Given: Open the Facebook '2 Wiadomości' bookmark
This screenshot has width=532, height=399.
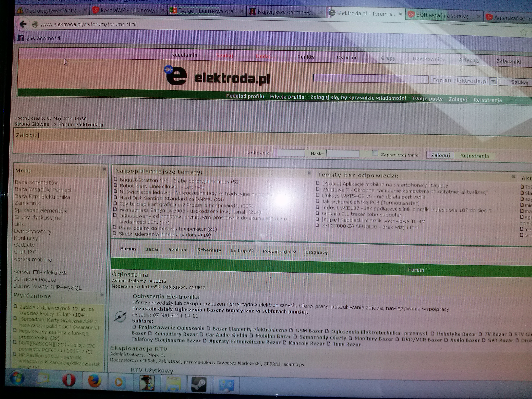Looking at the screenshot, I should tap(39, 38).
